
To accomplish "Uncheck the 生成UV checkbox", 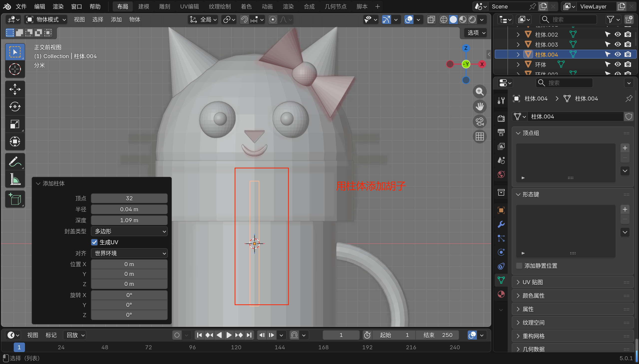I will pos(94,242).
